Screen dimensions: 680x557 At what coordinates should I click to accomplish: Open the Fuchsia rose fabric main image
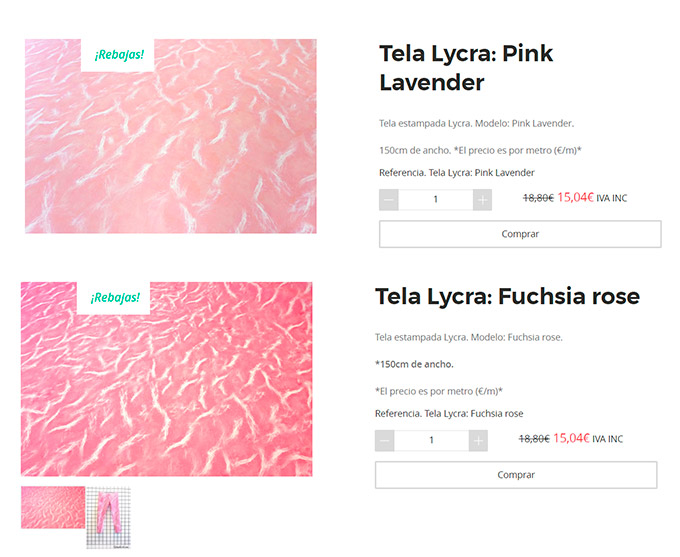click(x=167, y=379)
